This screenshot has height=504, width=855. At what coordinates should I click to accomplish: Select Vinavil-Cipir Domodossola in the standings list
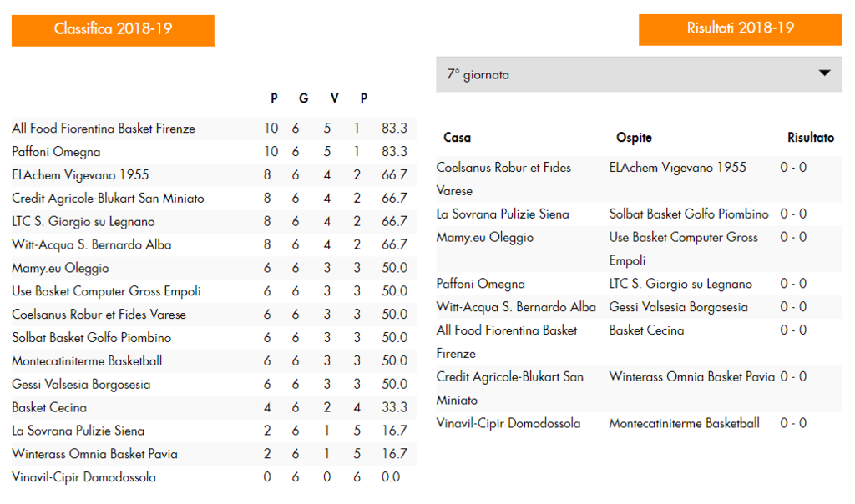click(84, 477)
